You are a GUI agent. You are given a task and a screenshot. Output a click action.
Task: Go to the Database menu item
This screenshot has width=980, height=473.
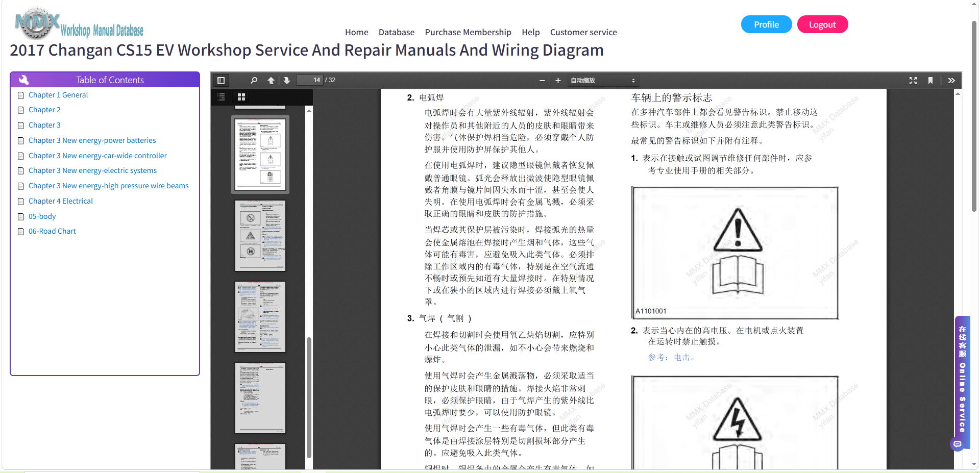[x=397, y=32]
